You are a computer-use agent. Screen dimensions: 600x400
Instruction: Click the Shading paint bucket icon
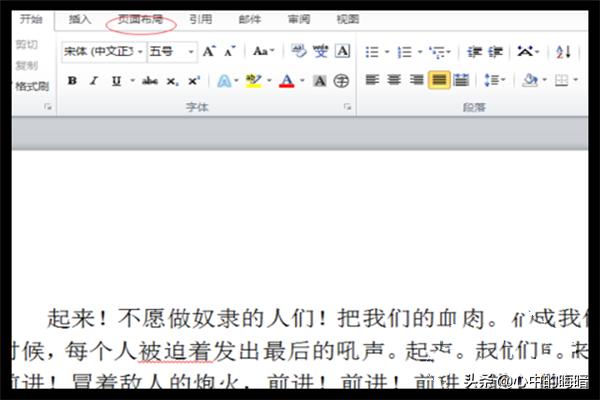coord(530,80)
